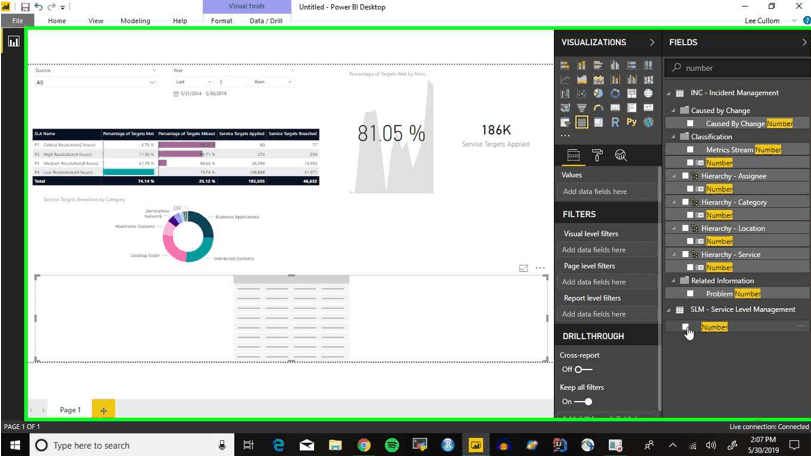Open the View ribbon tab
The image size is (811, 456).
[96, 21]
